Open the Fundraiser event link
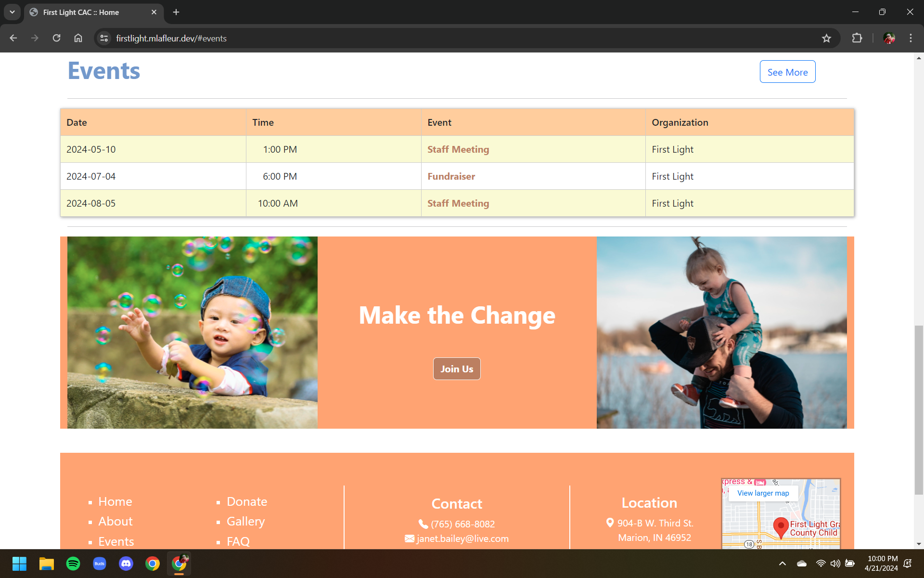The width and height of the screenshot is (924, 578). (451, 176)
